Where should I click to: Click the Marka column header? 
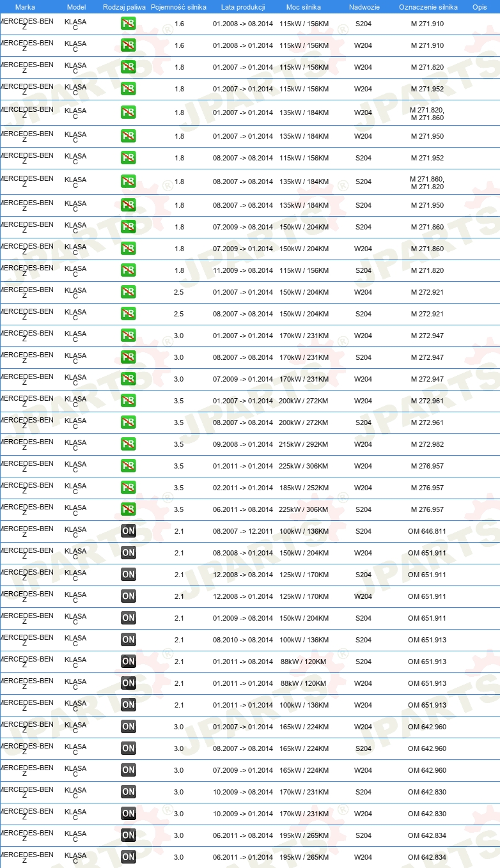tap(25, 7)
